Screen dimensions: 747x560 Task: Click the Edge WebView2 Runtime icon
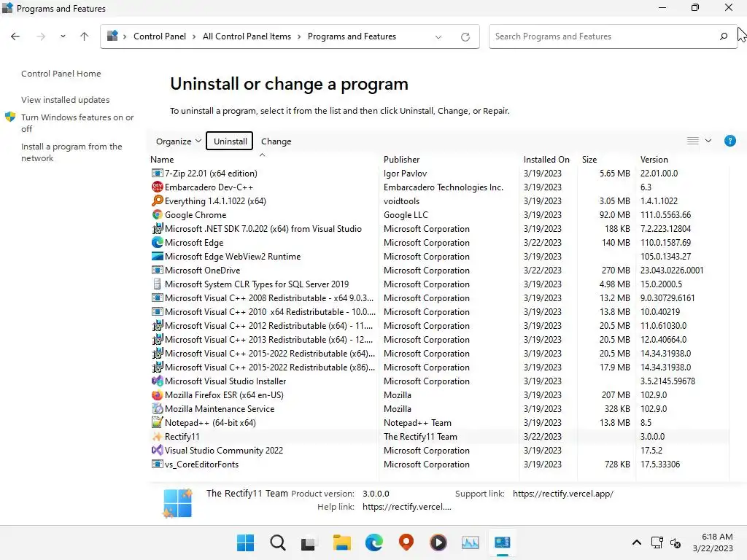157,256
